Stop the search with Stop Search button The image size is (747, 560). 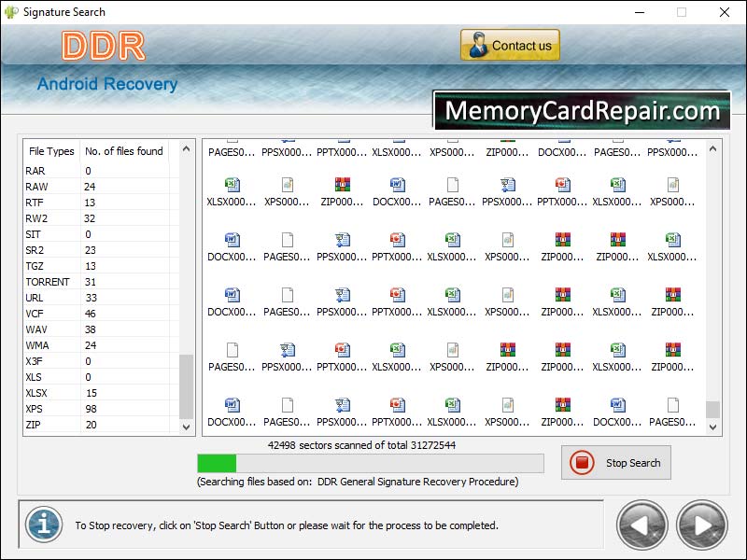616,462
